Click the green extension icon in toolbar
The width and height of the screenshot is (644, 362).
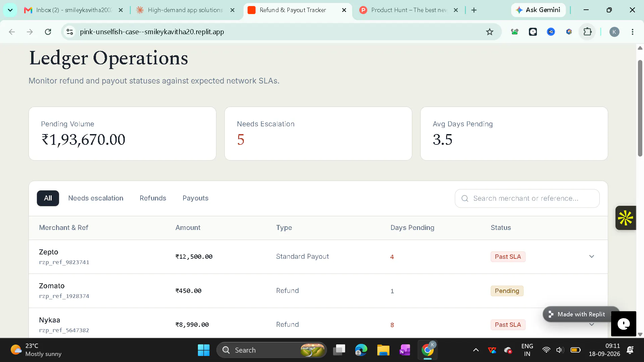[x=515, y=32]
